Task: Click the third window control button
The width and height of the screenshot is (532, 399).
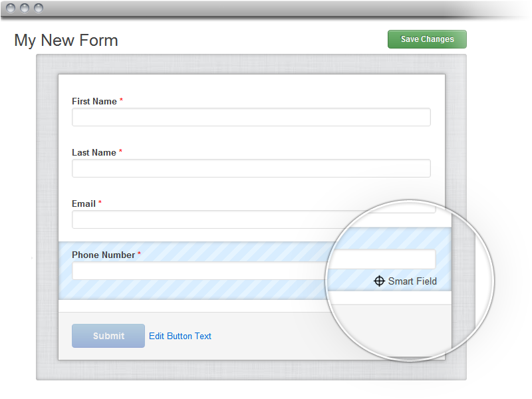Action: coord(38,8)
